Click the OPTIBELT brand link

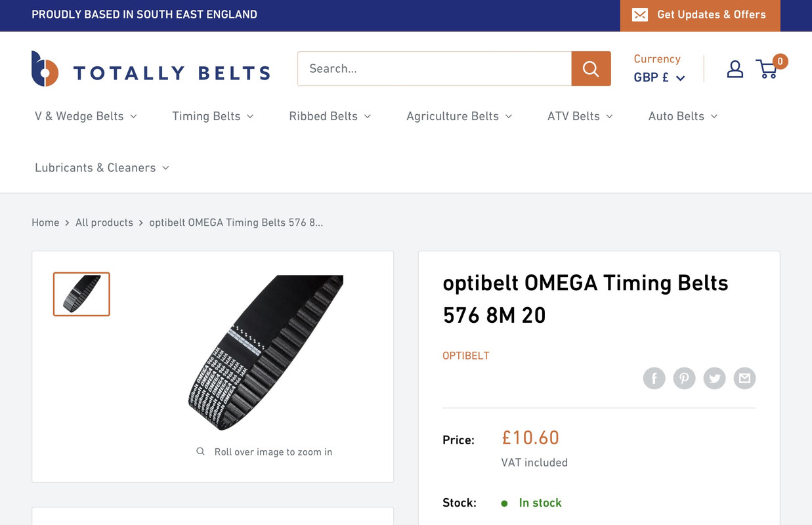tap(466, 356)
